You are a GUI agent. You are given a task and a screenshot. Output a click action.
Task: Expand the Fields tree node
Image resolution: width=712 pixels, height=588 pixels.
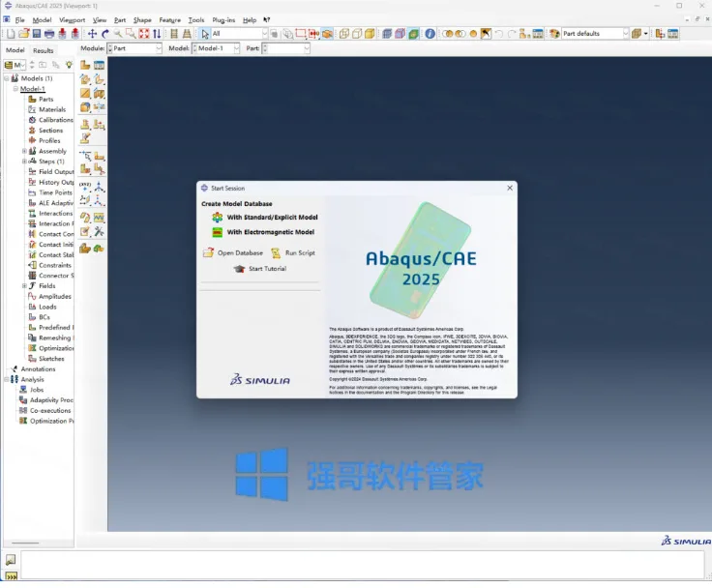pyautogui.click(x=24, y=286)
